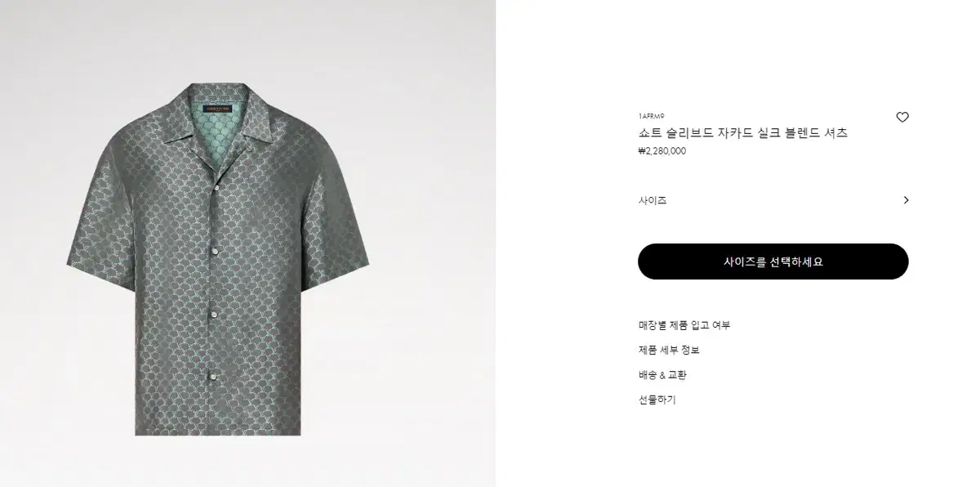Click the bottom hem of the shirt image
The width and height of the screenshot is (980, 487).
click(x=219, y=429)
